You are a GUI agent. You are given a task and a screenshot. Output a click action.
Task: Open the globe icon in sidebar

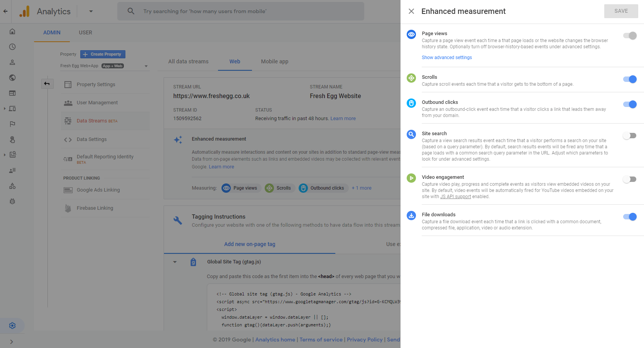(12, 78)
